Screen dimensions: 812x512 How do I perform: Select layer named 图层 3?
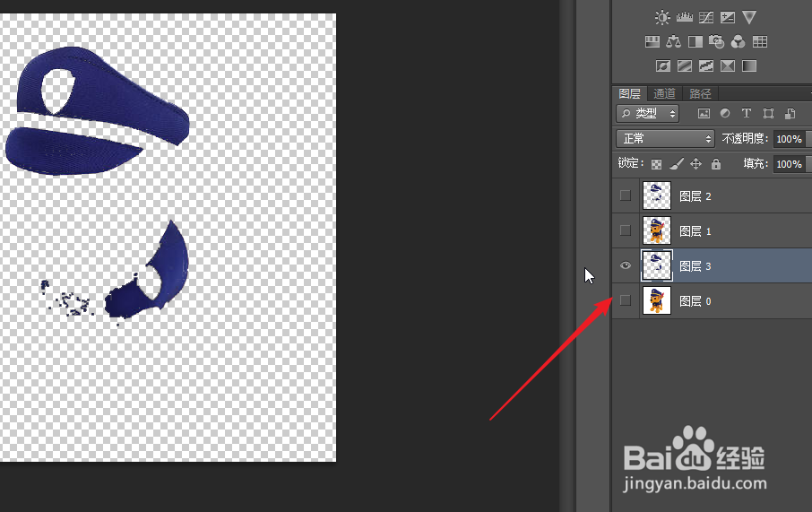695,266
